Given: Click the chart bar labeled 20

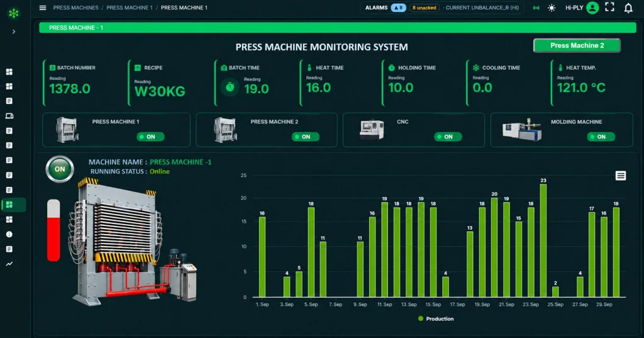Looking at the screenshot, I should [x=494, y=247].
